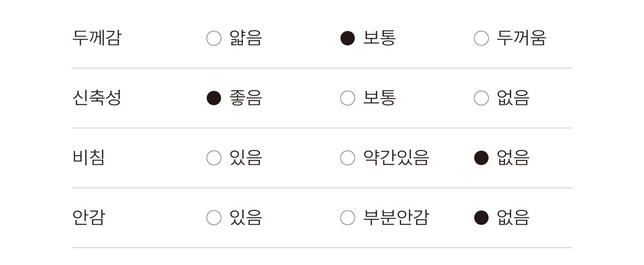Screen dimensions: 644x265
Task: Select 약간있음 radio for 비침
Action: 348,158
